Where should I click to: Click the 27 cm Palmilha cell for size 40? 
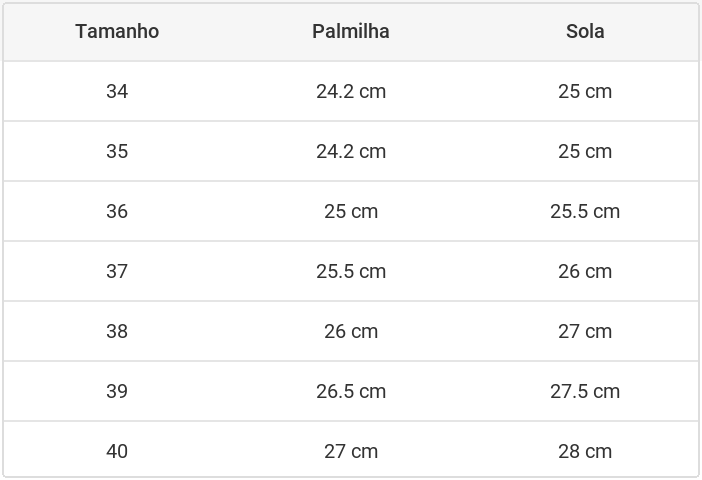click(x=351, y=451)
